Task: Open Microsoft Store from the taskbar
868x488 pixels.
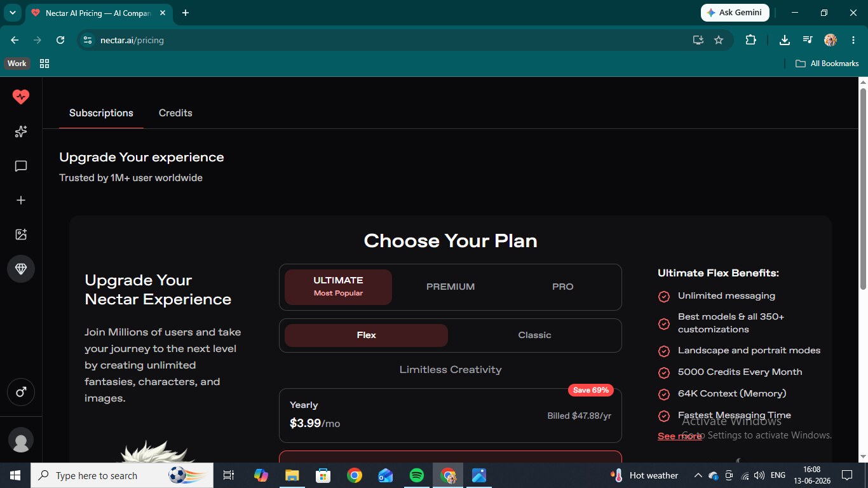Action: [323, 475]
